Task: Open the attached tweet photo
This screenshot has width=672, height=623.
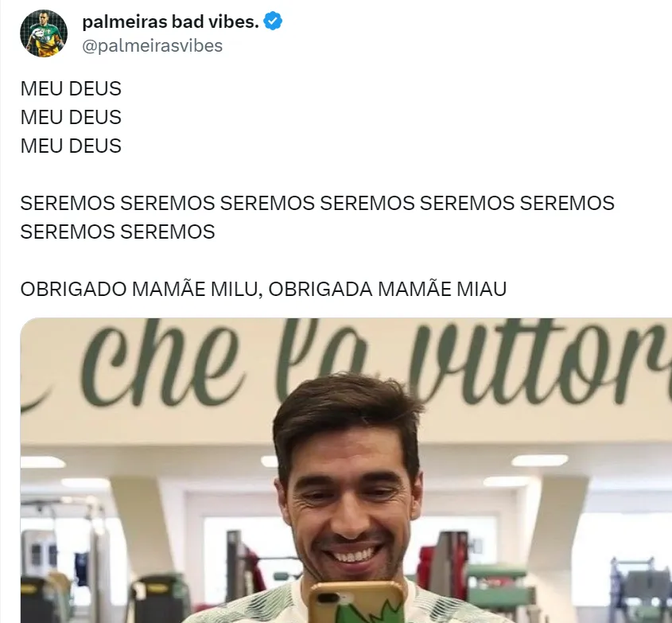Action: (346, 470)
